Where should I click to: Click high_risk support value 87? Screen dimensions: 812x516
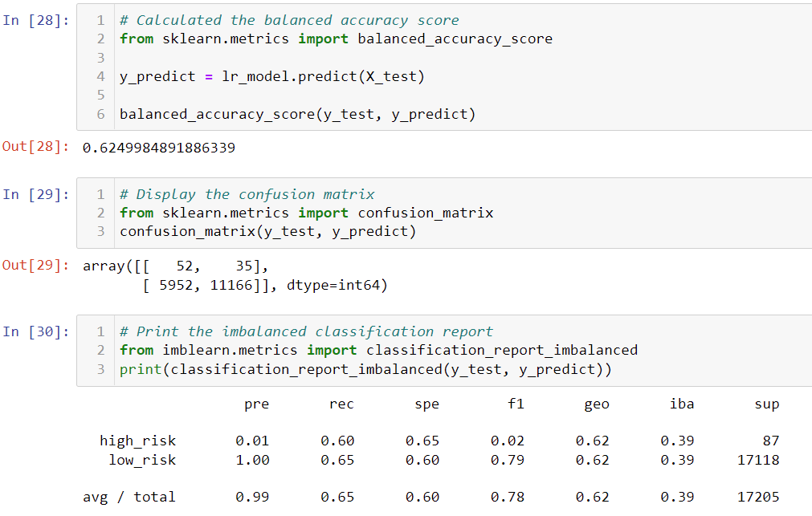point(770,441)
